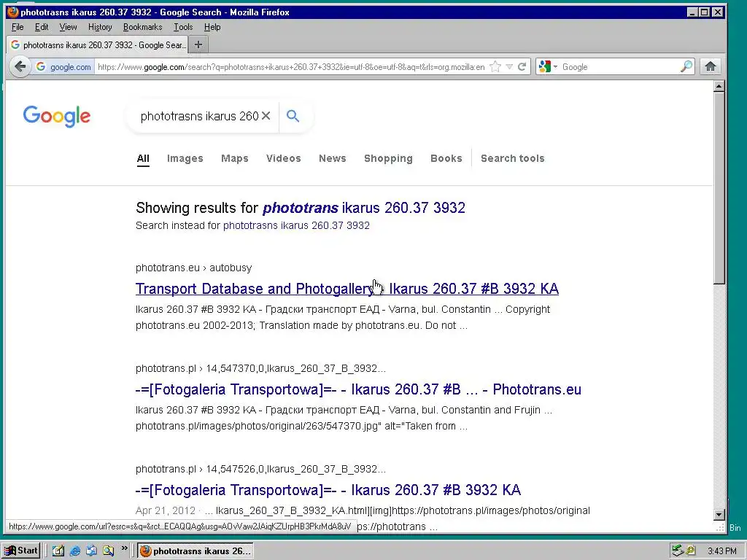This screenshot has width=747, height=560.
Task: Click the Apr 21, 2012 result date
Action: (x=166, y=510)
